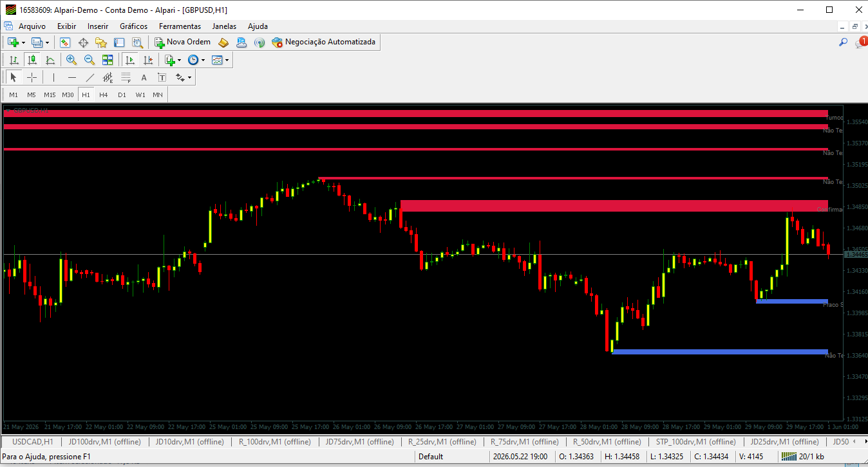Select the Fibonacci retracement tool

(126, 78)
